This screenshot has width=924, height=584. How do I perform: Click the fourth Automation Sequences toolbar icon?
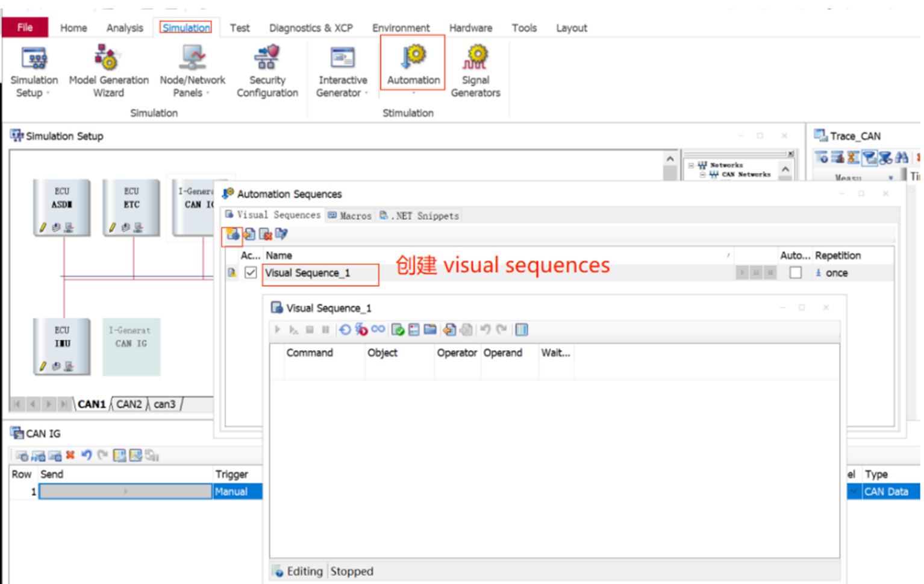click(x=281, y=234)
